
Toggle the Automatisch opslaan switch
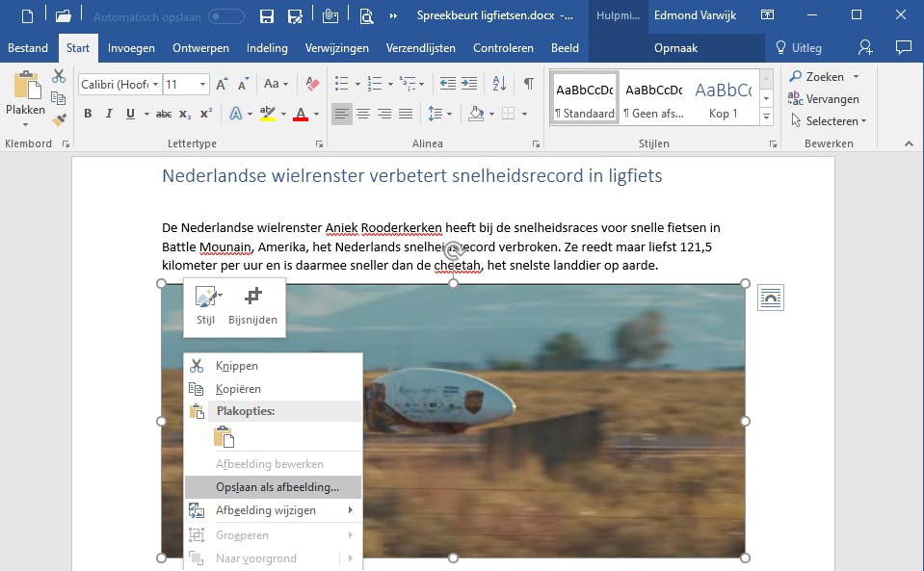[226, 16]
